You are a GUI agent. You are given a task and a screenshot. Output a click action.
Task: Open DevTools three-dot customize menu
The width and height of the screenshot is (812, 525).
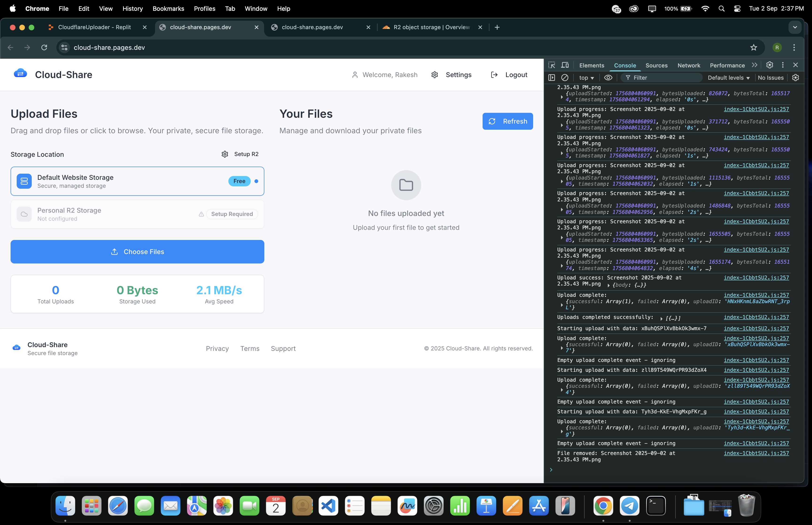tap(783, 65)
